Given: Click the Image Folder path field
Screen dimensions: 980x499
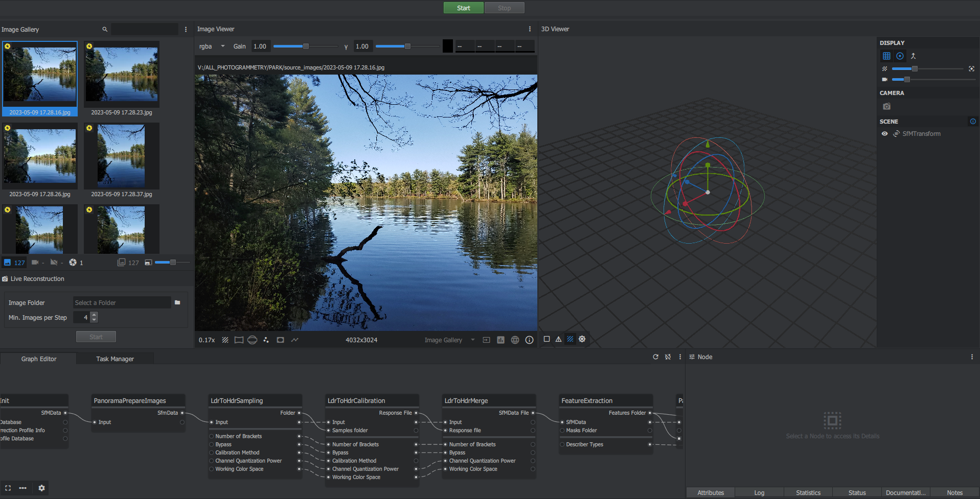Looking at the screenshot, I should point(122,302).
